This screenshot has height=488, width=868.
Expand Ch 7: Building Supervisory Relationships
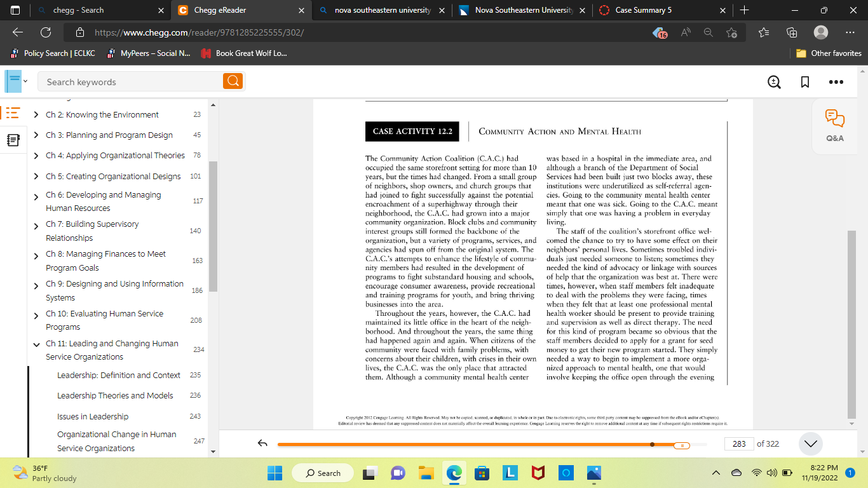[36, 226]
